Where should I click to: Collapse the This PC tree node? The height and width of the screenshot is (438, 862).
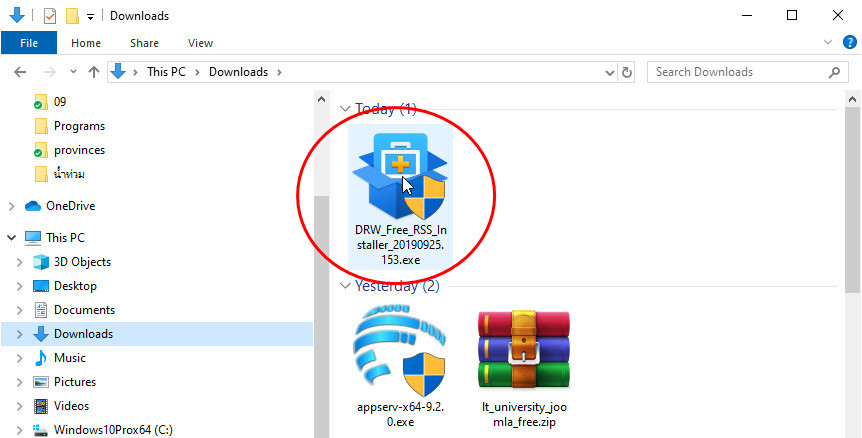(11, 238)
